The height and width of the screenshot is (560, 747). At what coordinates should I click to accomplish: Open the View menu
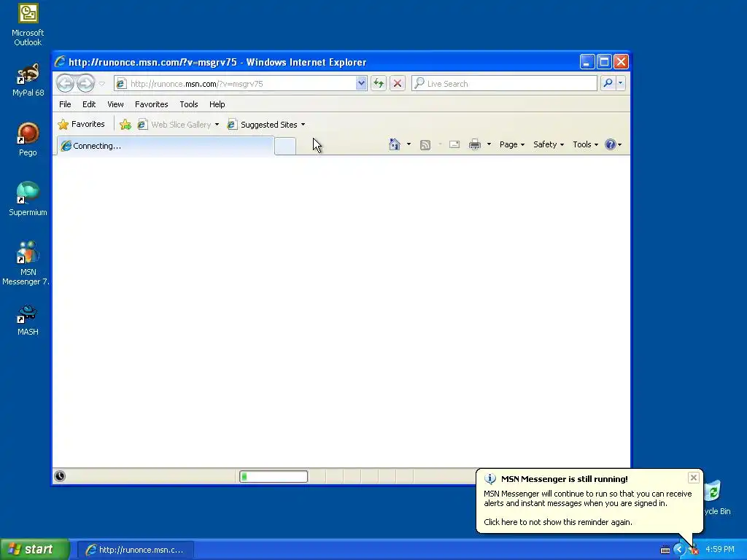click(x=115, y=104)
